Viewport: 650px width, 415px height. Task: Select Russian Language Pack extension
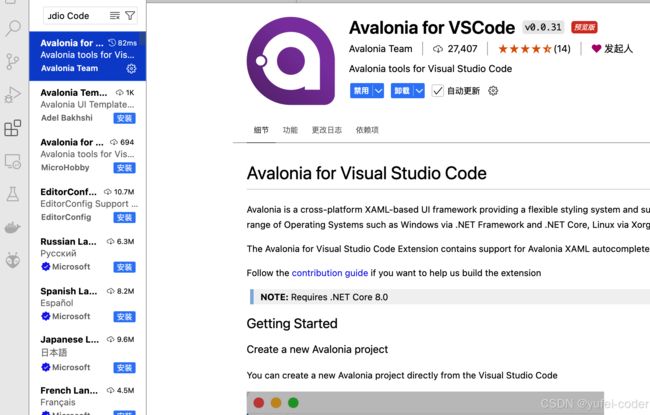[x=87, y=254]
